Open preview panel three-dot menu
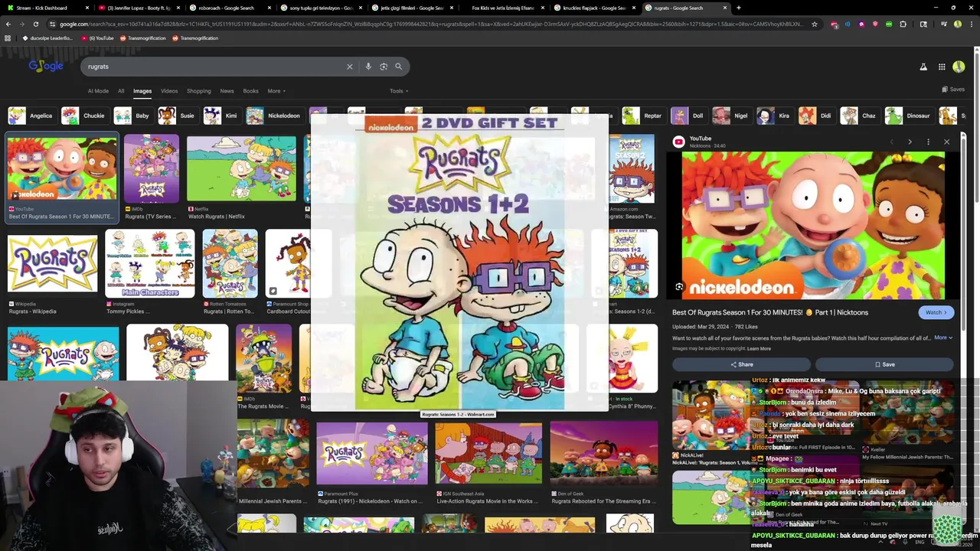The height and width of the screenshot is (551, 980). pyautogui.click(x=928, y=142)
